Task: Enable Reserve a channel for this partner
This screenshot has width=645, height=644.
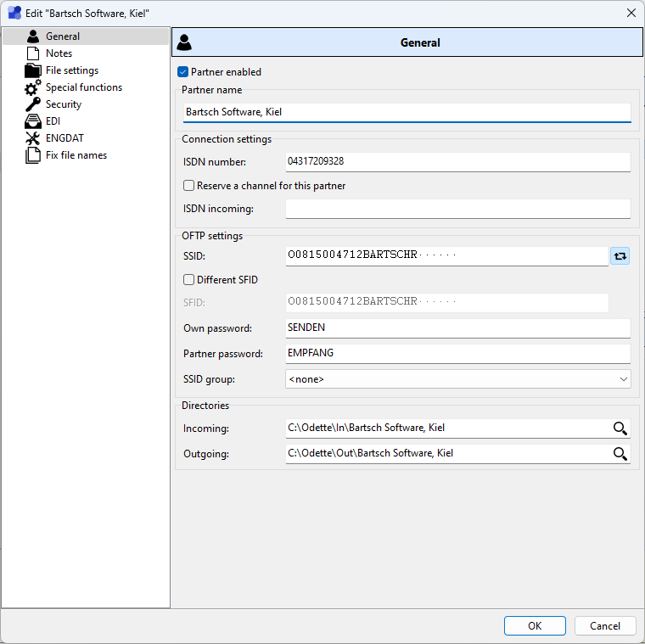Action: (x=189, y=186)
